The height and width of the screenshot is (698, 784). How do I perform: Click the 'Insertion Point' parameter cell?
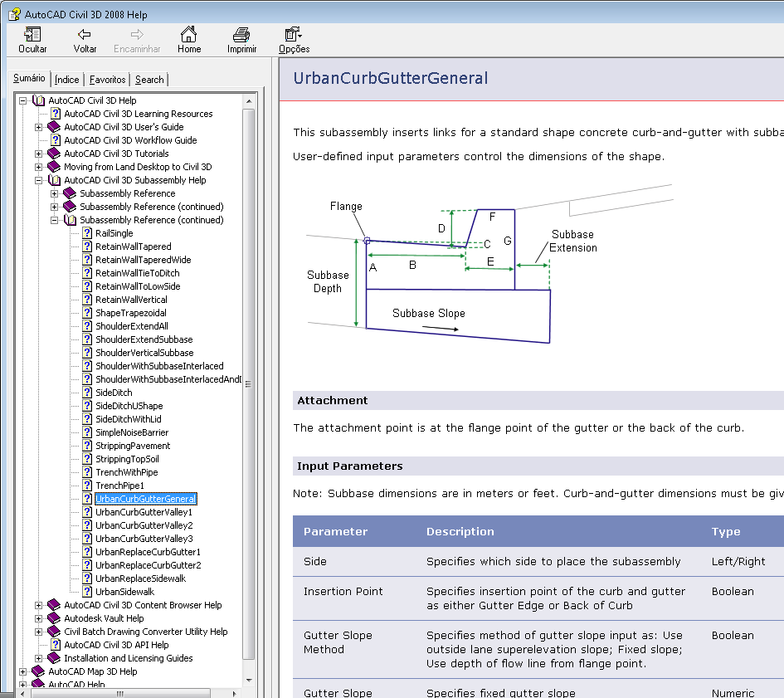tap(343, 591)
